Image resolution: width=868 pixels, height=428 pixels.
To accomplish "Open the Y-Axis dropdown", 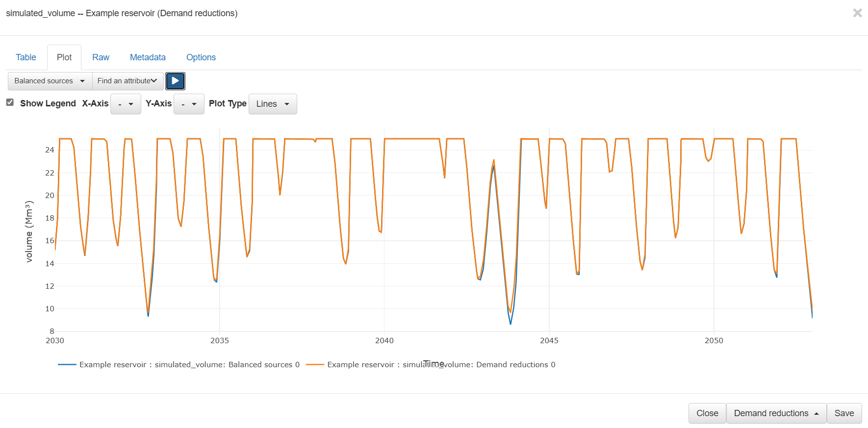I will coord(189,104).
